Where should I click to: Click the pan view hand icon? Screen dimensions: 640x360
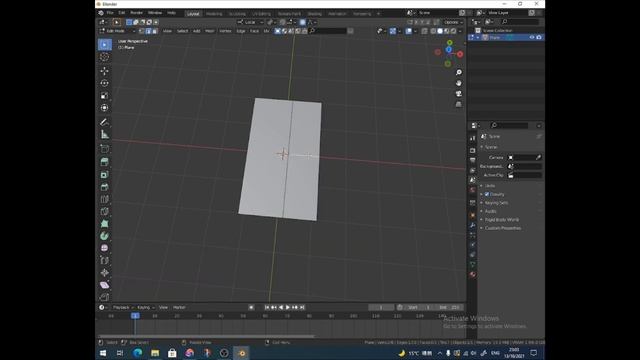tap(459, 83)
